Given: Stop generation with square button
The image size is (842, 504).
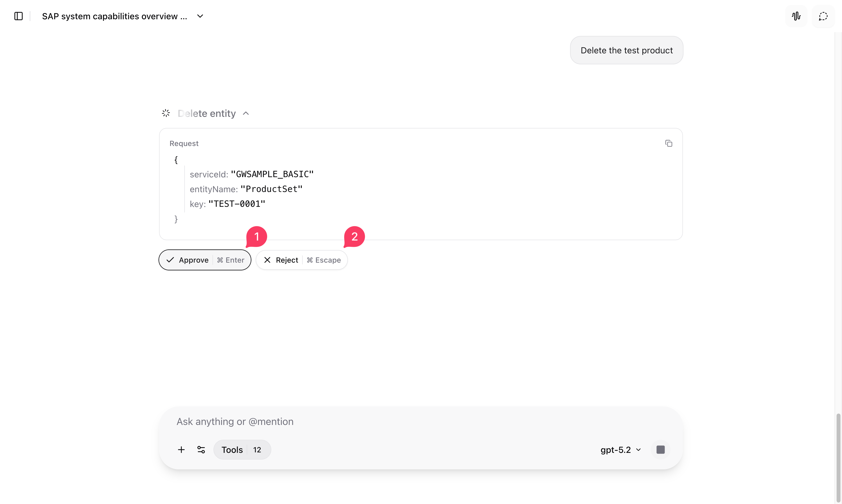Looking at the screenshot, I should 660,450.
